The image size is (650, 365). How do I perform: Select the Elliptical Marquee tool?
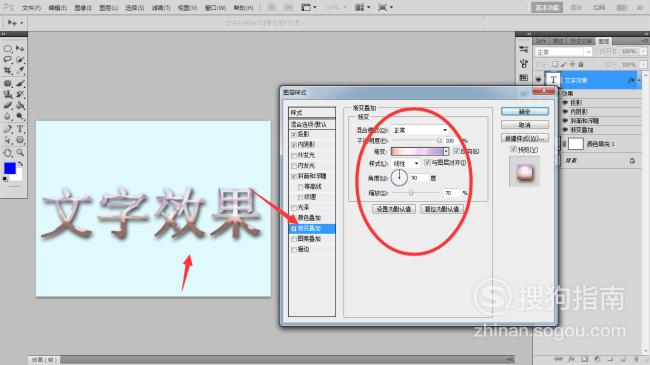(7, 49)
